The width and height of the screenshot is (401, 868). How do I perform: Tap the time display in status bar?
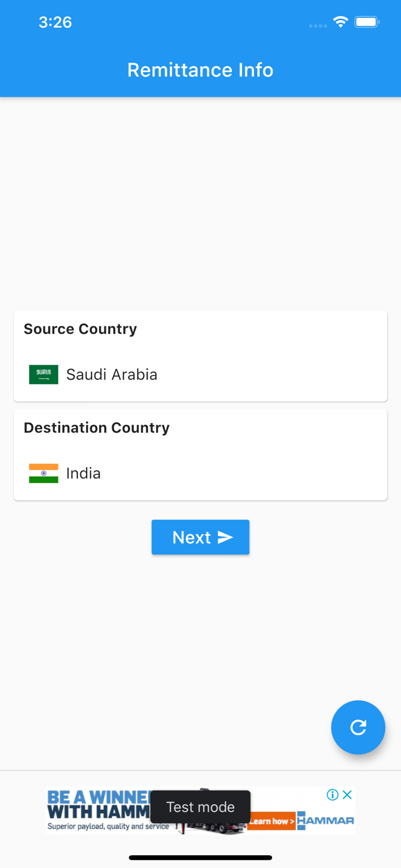55,21
